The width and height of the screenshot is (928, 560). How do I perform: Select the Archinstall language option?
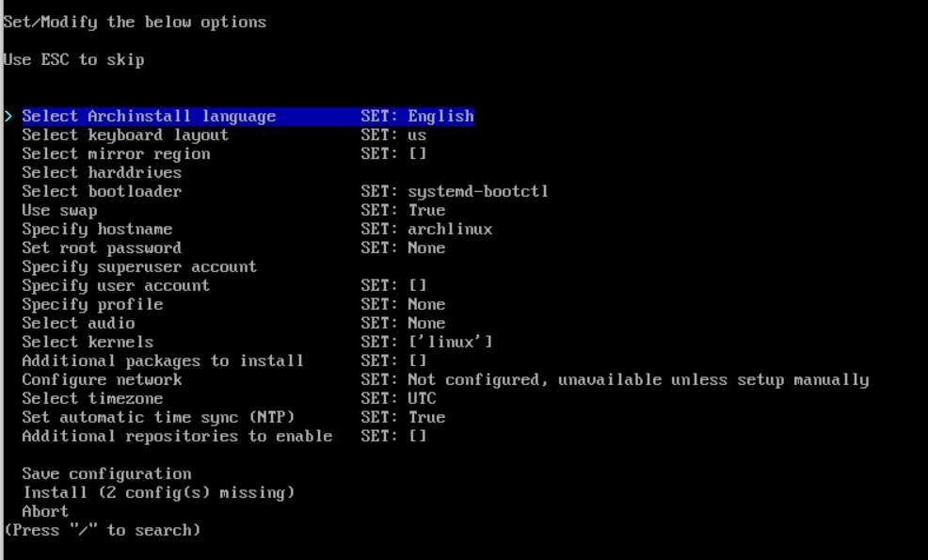(149, 116)
